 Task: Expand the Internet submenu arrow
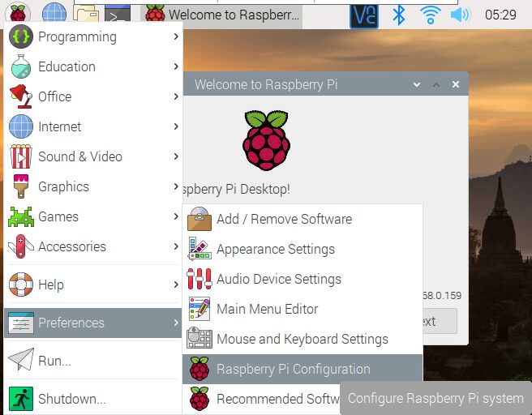pos(176,126)
